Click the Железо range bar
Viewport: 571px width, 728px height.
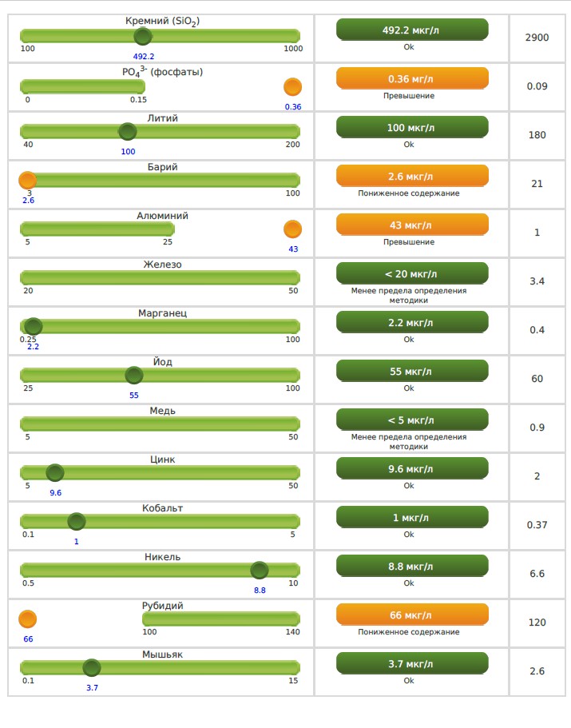(160, 277)
